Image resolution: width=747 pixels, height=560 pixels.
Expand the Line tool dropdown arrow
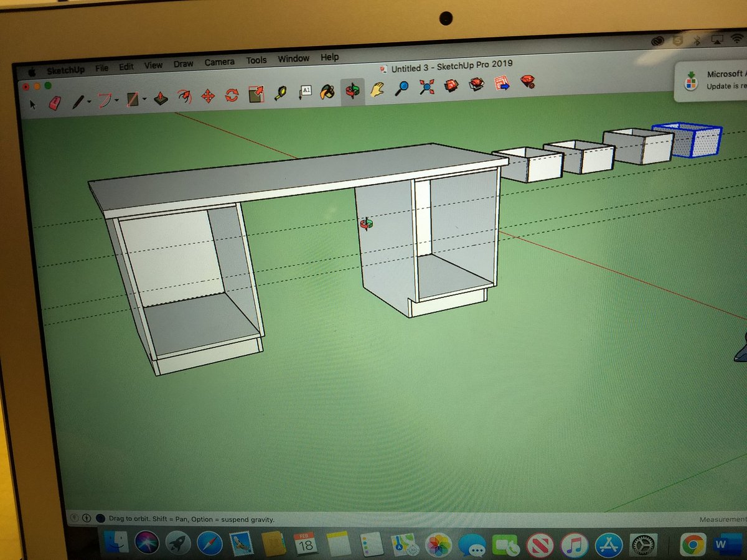tap(88, 102)
